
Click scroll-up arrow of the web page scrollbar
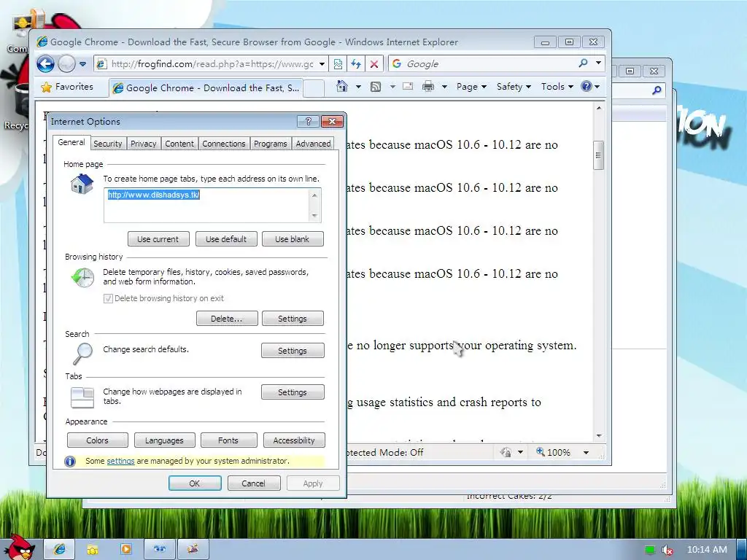599,108
